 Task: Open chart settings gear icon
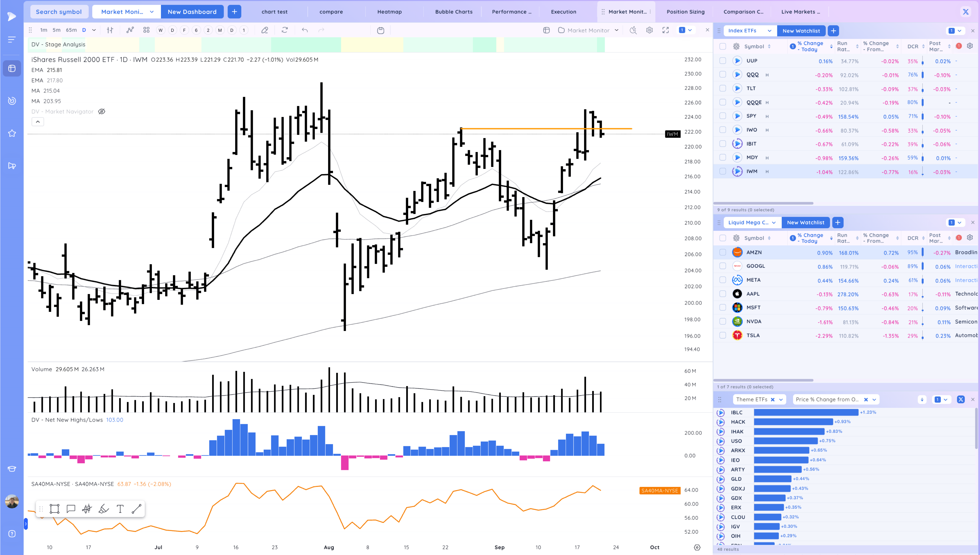coord(649,30)
